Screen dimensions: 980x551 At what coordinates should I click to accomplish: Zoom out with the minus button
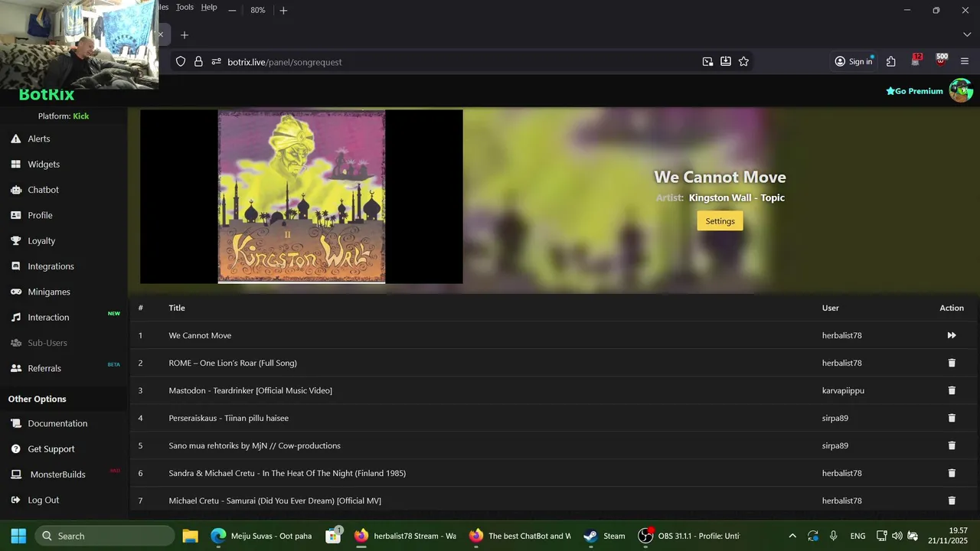[232, 11]
